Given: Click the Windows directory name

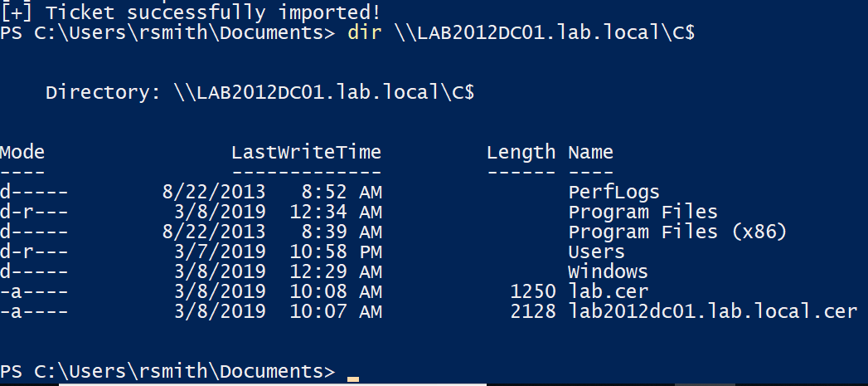Looking at the screenshot, I should click(608, 271).
